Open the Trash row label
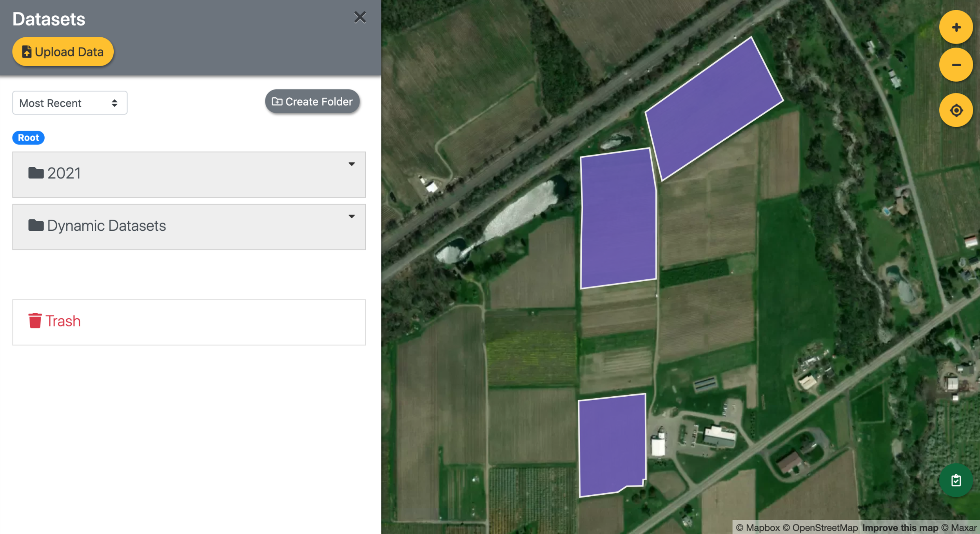Image resolution: width=980 pixels, height=534 pixels. click(x=63, y=321)
